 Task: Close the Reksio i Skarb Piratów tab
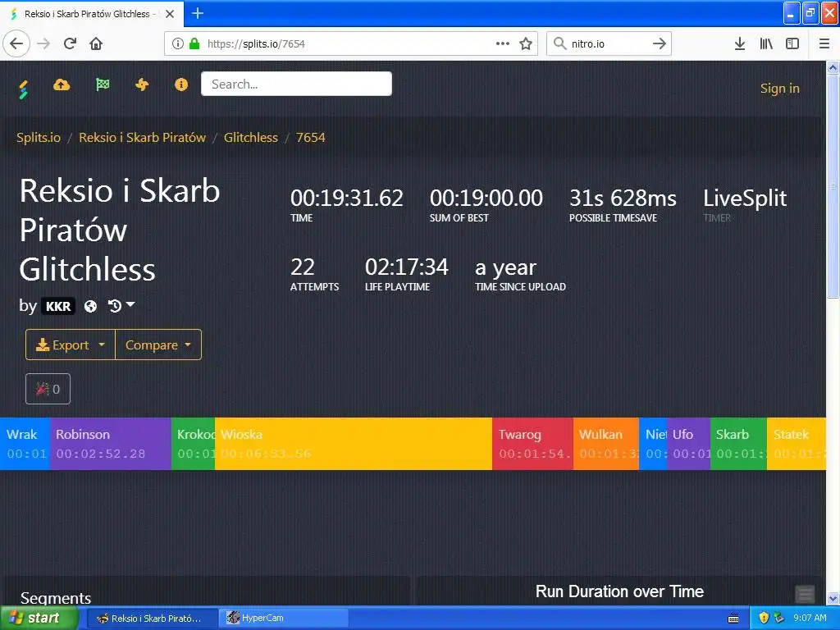[x=170, y=14]
